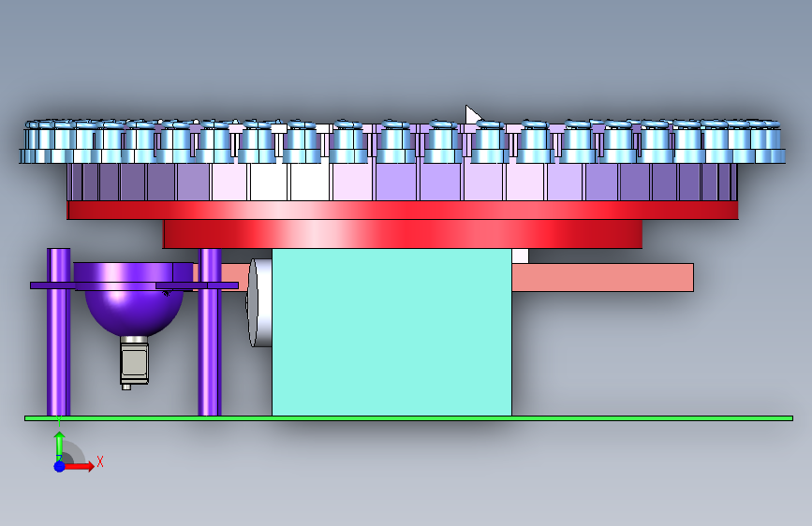Click the green Y axis arrow of the triad

click(x=60, y=445)
